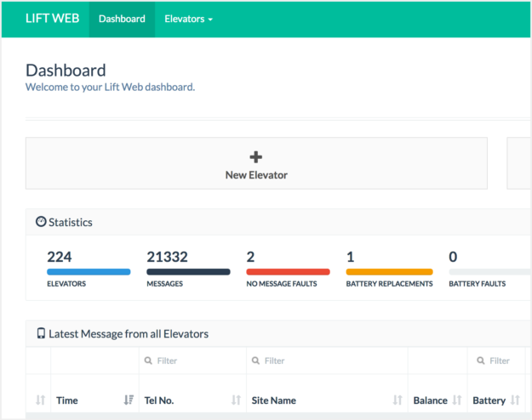The image size is (532, 420).
Task: Open the Elevators dropdown menu
Action: point(188,19)
